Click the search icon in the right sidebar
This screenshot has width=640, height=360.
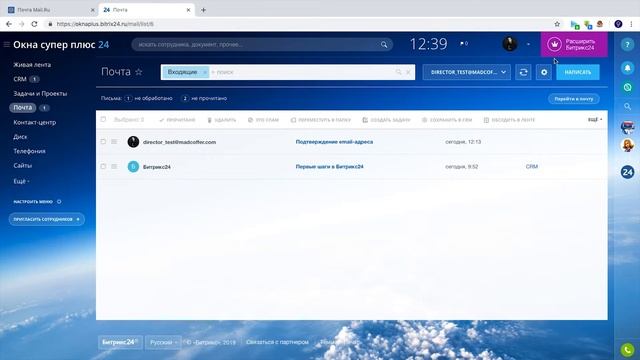(627, 107)
